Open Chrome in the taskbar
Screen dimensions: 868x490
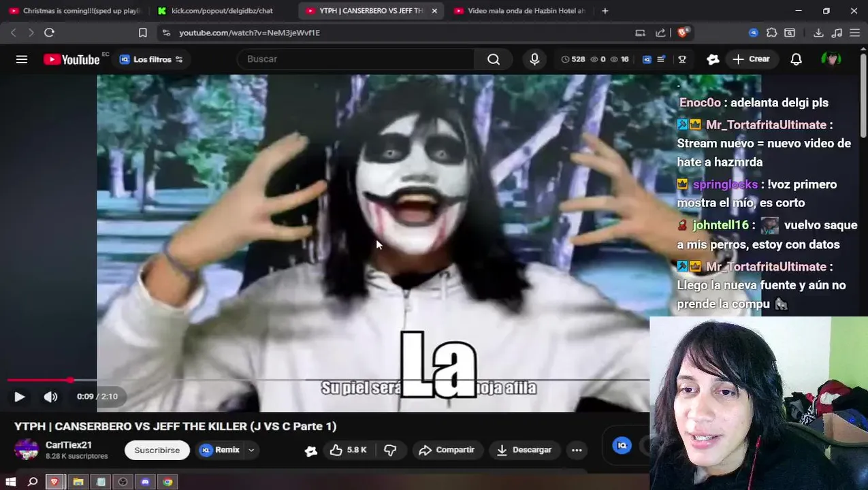[167, 482]
